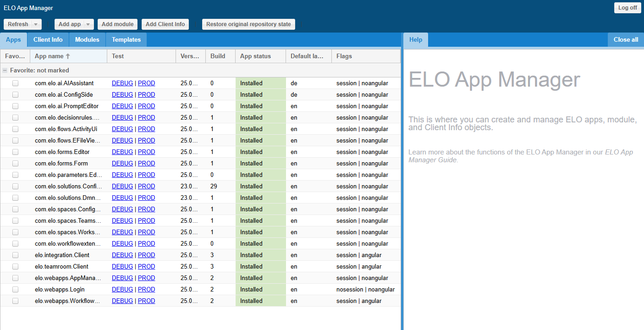Open DEBUG link for elo.integration.Client

(122, 255)
